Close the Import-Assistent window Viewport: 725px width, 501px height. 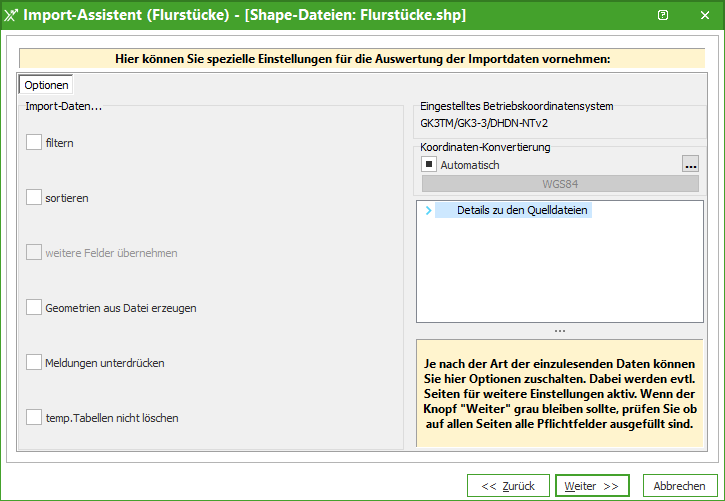pos(704,16)
